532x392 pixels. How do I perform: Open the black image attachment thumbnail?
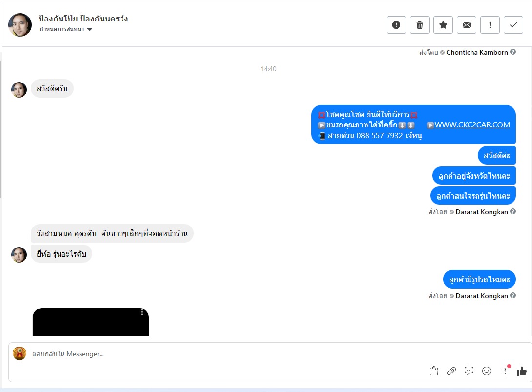91,322
